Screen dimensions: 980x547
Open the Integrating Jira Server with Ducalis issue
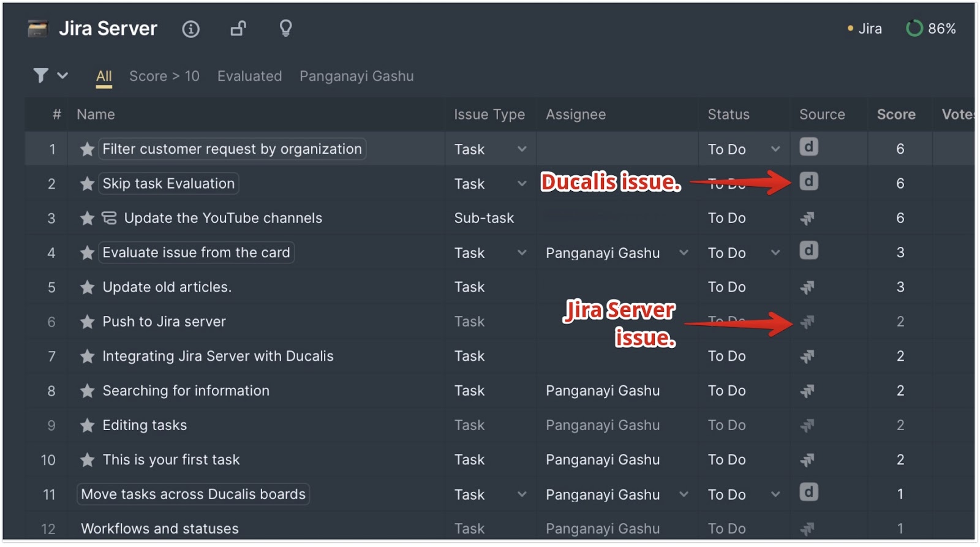point(218,356)
